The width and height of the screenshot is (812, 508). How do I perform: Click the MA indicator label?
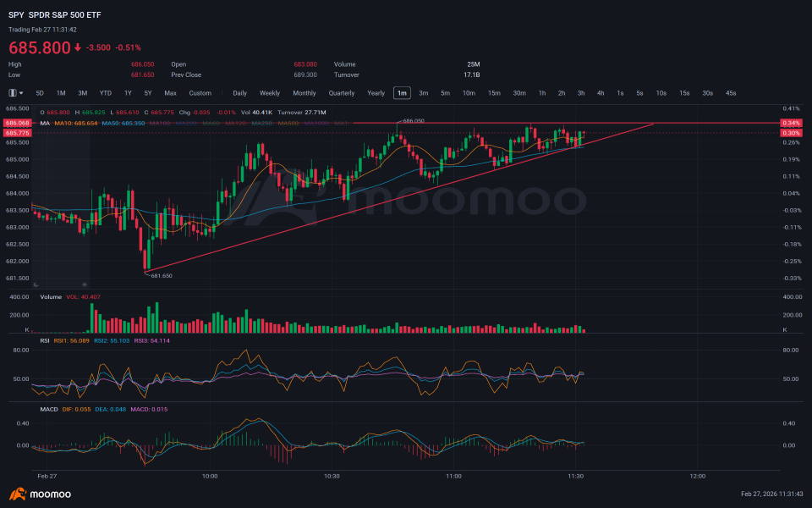point(45,124)
